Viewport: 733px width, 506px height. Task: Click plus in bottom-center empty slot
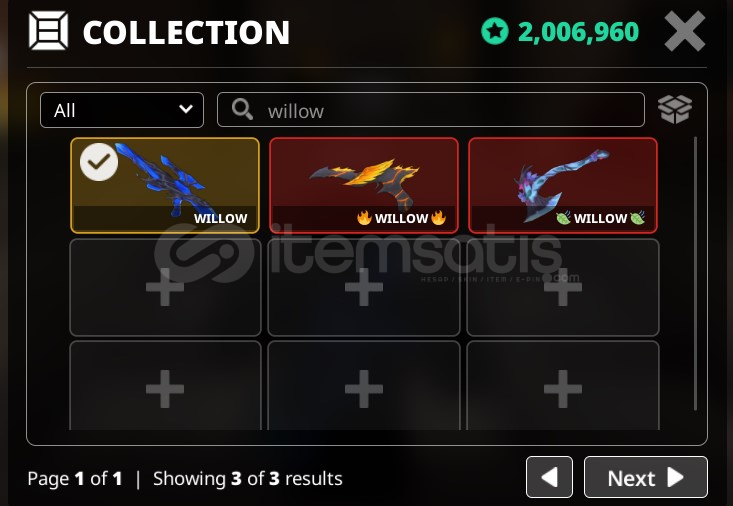coord(364,389)
